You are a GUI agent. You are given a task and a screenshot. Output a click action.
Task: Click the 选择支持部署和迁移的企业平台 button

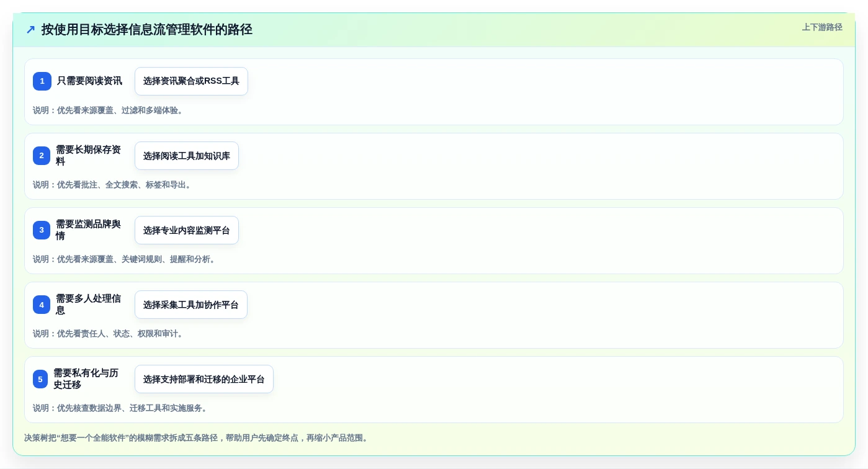pyautogui.click(x=204, y=379)
